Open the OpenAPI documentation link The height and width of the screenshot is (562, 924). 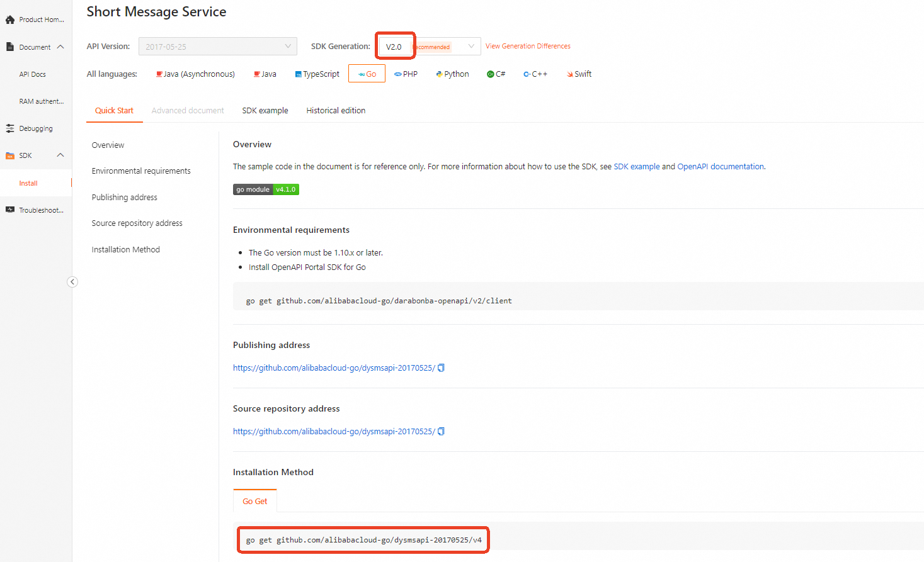pos(721,167)
